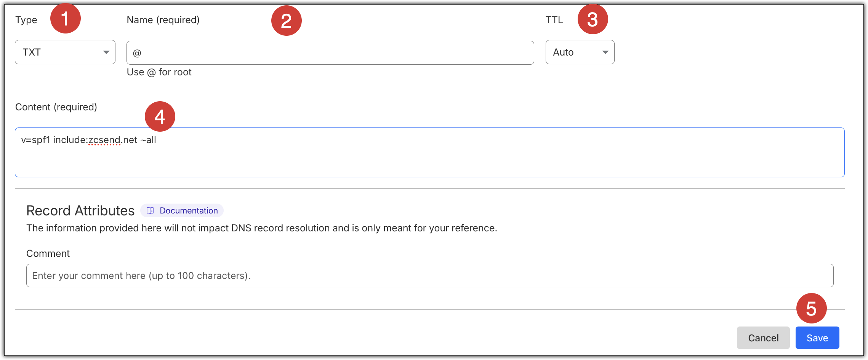Screen dimensions: 868x360
Task: Click the "Name (required)" label
Action: [163, 20]
